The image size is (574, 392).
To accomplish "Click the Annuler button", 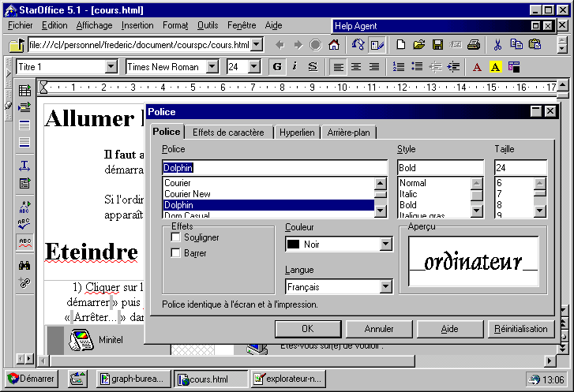I will (380, 329).
